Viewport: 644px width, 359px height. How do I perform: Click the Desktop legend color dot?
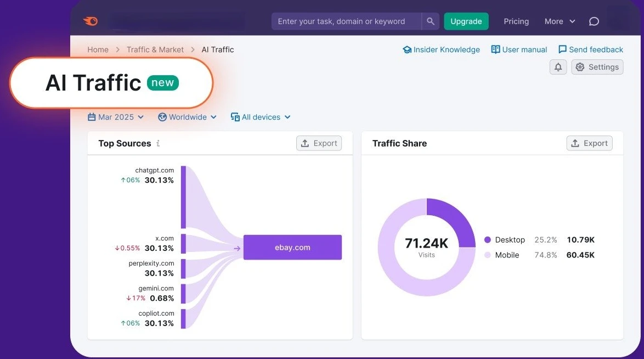click(x=488, y=240)
